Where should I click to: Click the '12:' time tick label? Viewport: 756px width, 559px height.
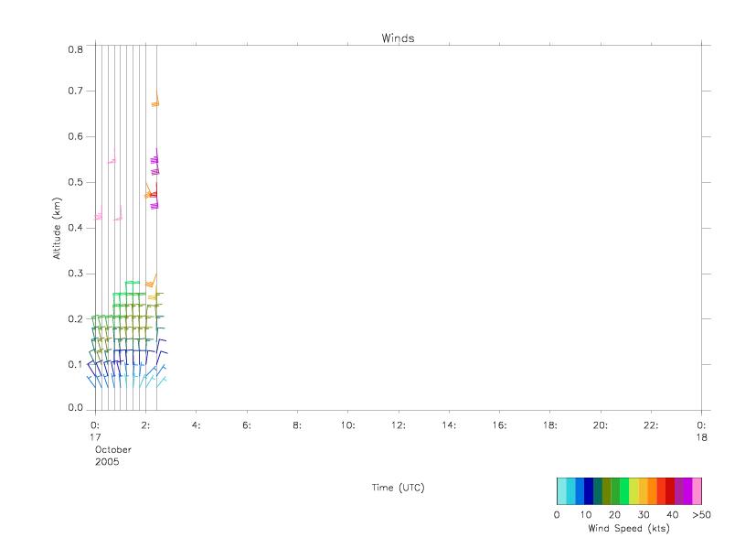point(399,425)
